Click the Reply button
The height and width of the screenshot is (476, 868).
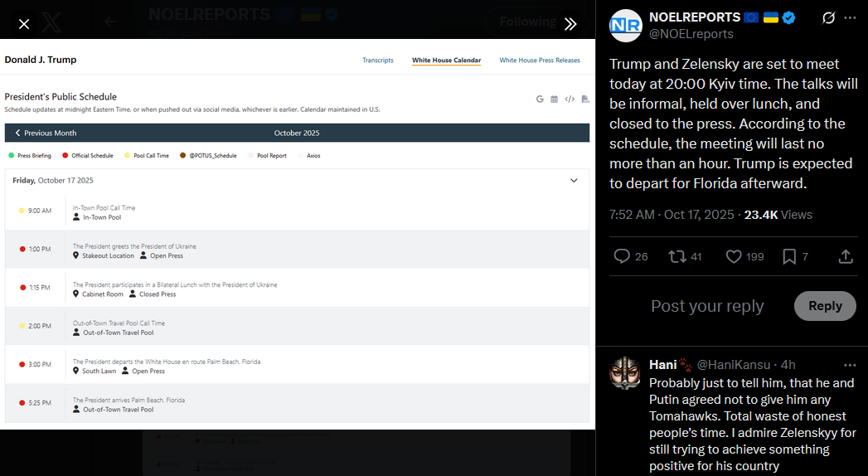coord(825,305)
